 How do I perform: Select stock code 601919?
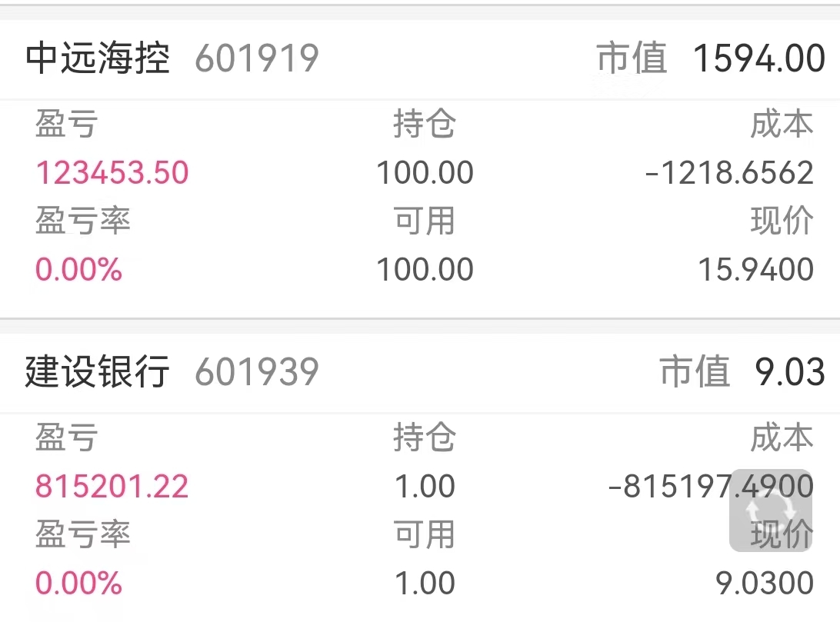(x=257, y=58)
